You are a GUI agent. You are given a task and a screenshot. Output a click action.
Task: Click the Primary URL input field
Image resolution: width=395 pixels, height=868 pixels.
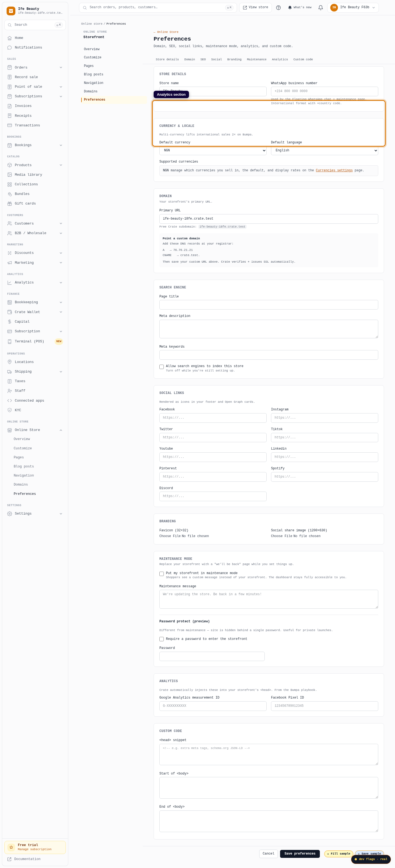tap(269, 219)
